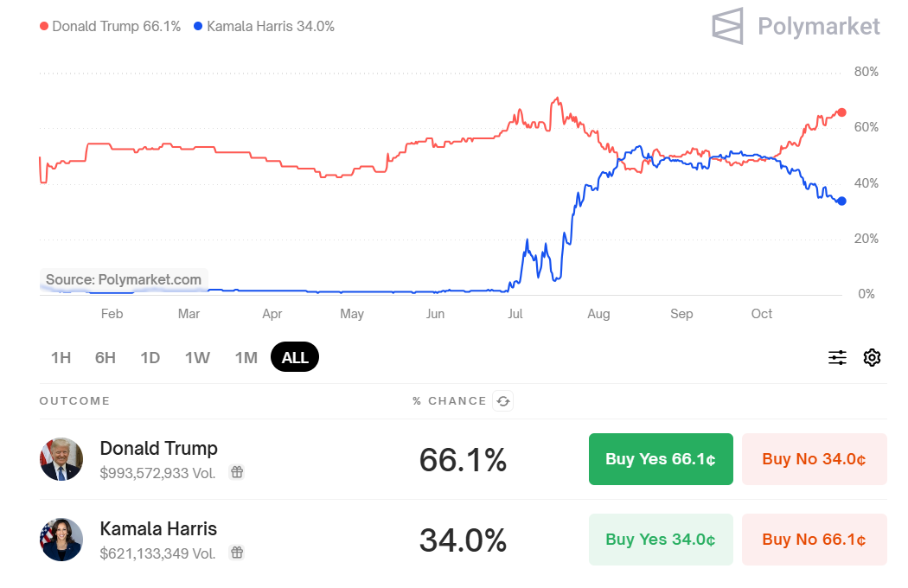The height and width of the screenshot is (588, 908).
Task: Click the gift icon next to Harris volume
Action: [x=236, y=553]
